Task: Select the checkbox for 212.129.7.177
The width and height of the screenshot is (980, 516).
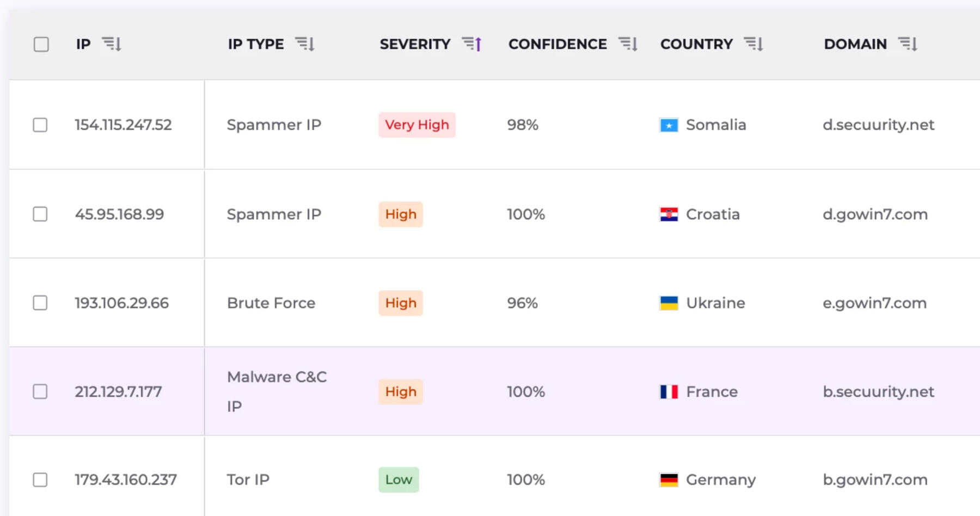Action: [x=40, y=392]
